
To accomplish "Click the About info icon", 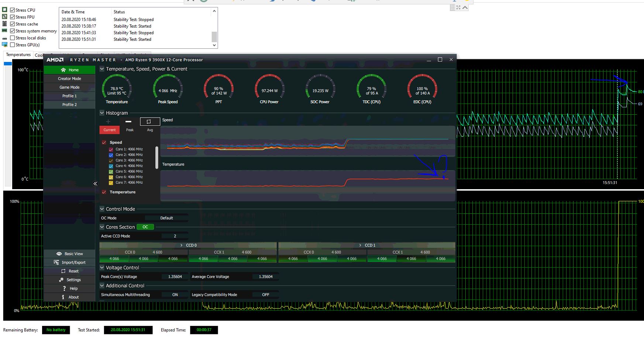I will click(x=63, y=297).
